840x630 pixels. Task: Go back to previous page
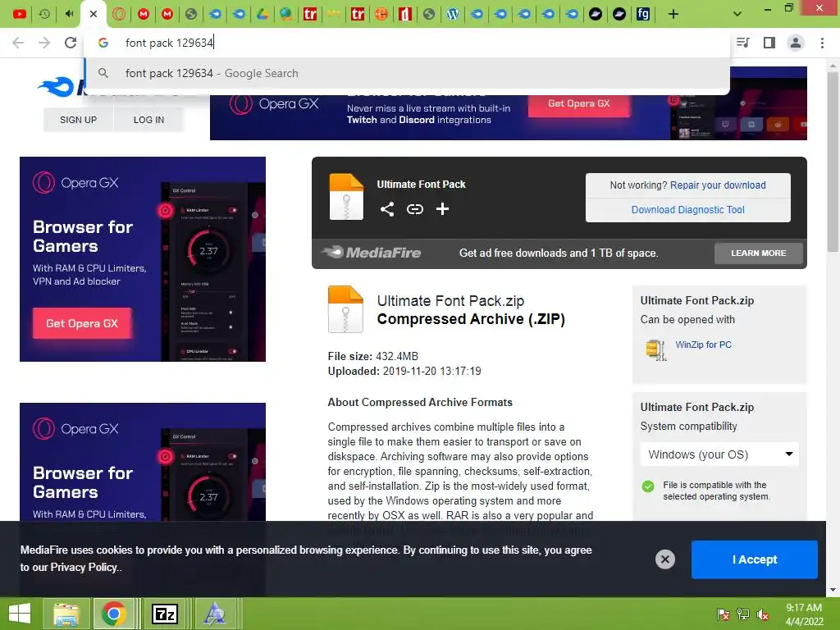[18, 43]
